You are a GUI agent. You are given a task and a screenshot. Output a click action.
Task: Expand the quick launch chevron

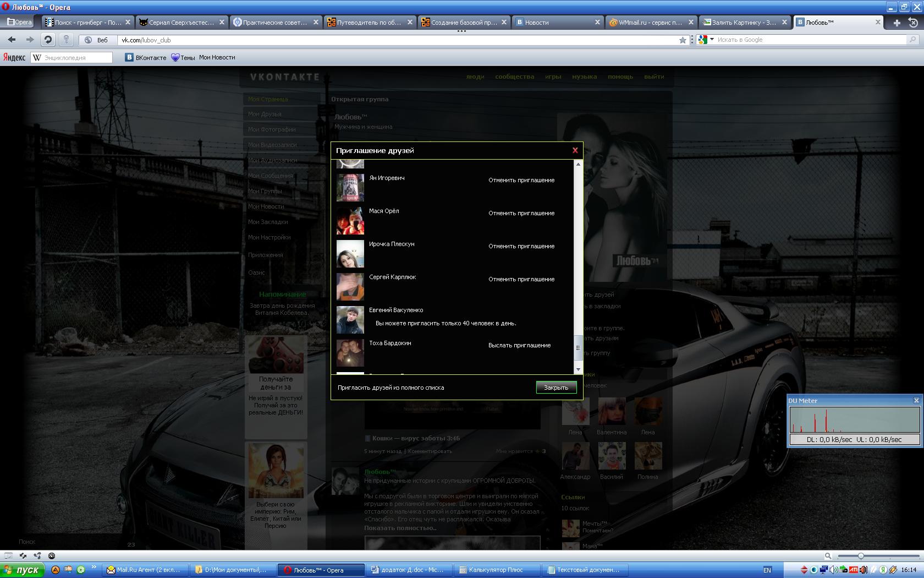click(x=94, y=567)
